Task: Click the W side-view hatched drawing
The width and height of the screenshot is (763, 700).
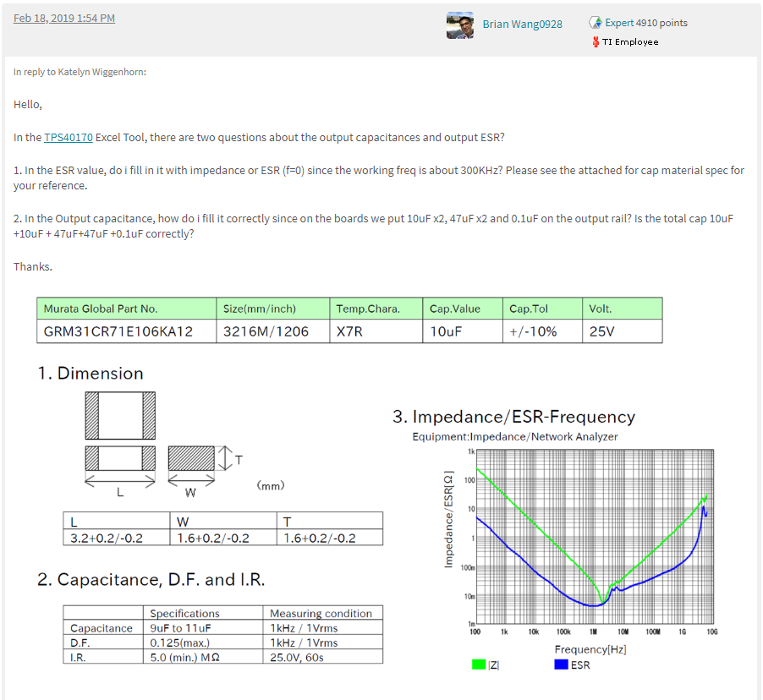Action: (x=191, y=457)
